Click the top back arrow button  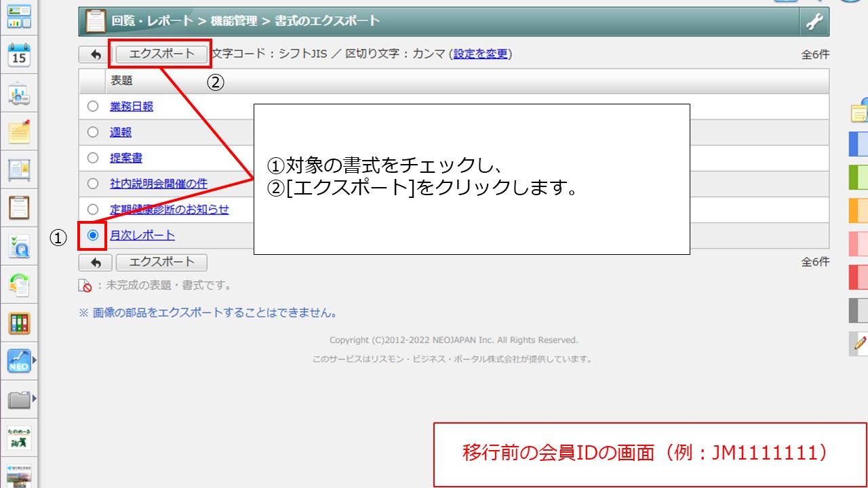(96, 55)
